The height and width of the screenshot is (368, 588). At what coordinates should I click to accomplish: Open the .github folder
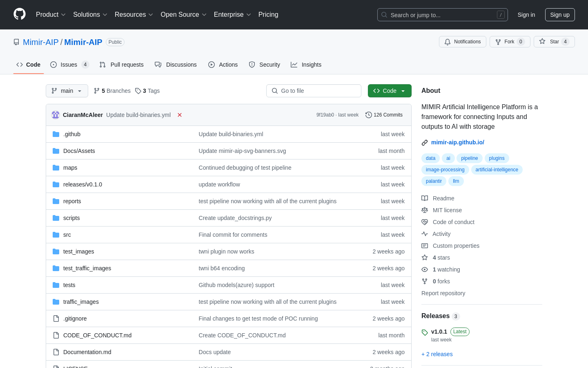[72, 134]
